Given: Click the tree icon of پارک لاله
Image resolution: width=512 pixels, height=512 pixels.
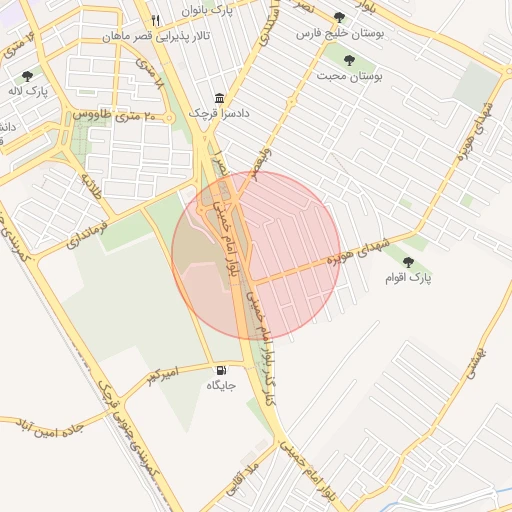Looking at the screenshot, I should pos(27,76).
